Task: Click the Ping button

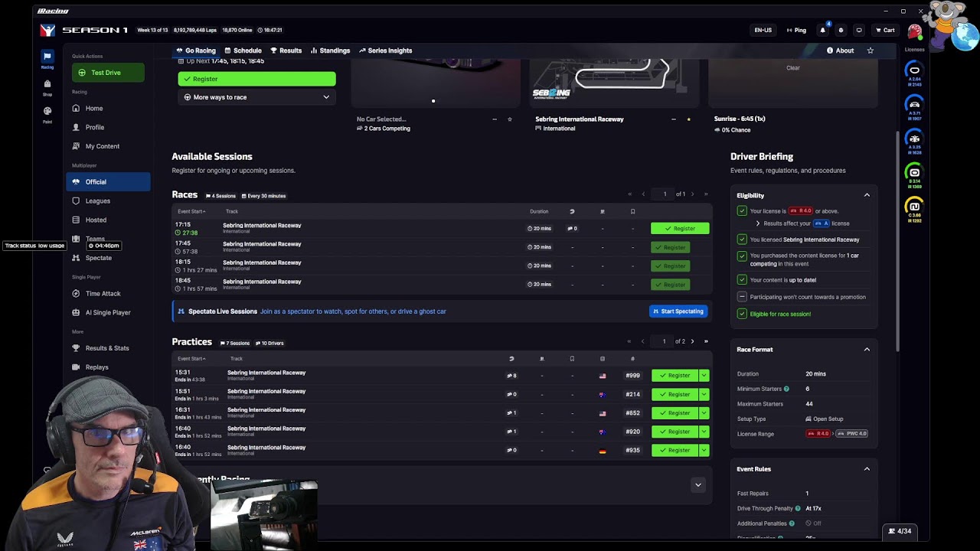Action: click(796, 30)
